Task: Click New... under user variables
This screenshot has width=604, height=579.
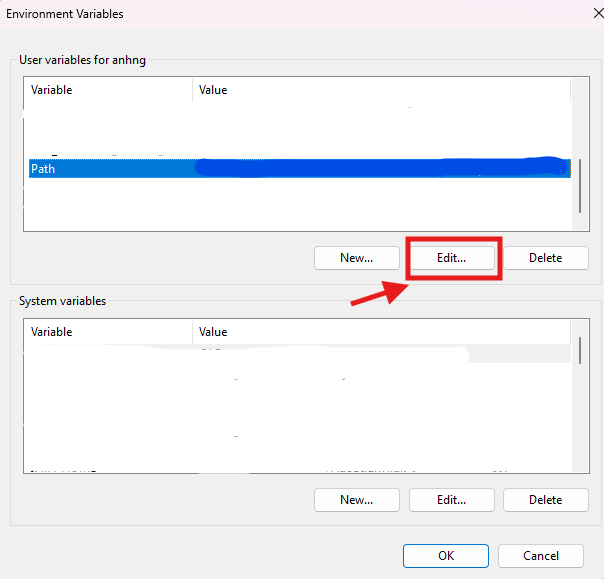Action: [356, 257]
